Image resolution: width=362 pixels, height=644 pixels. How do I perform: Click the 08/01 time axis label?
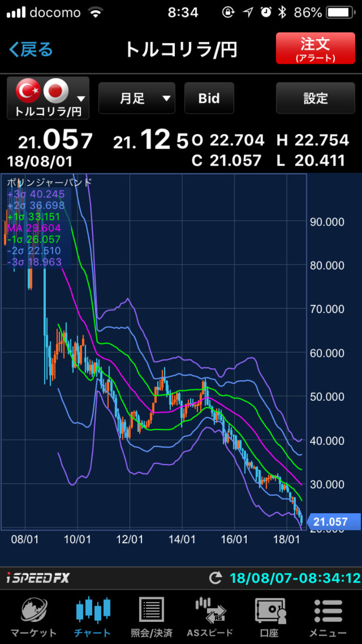point(25,539)
